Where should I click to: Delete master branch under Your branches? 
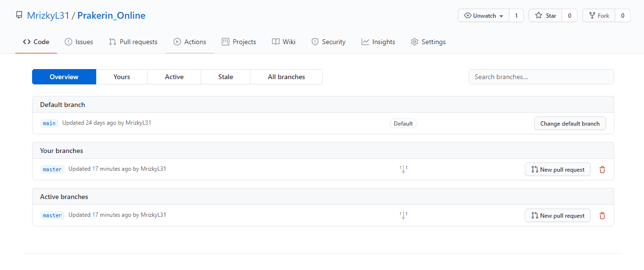point(602,169)
